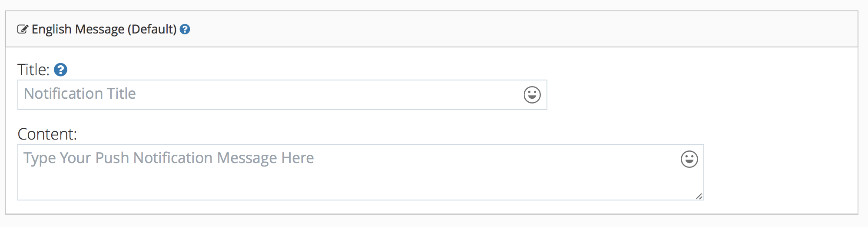Select the 'Notification Title' placeholder text

click(x=80, y=93)
